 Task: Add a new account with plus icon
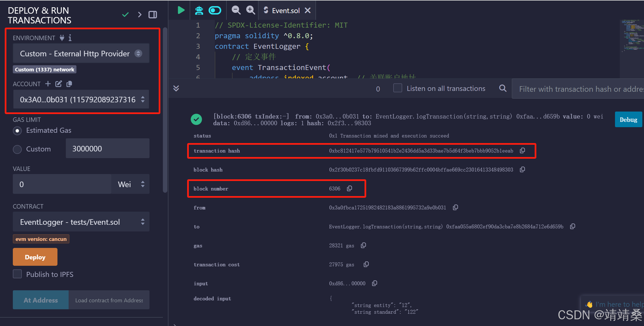[x=48, y=84]
